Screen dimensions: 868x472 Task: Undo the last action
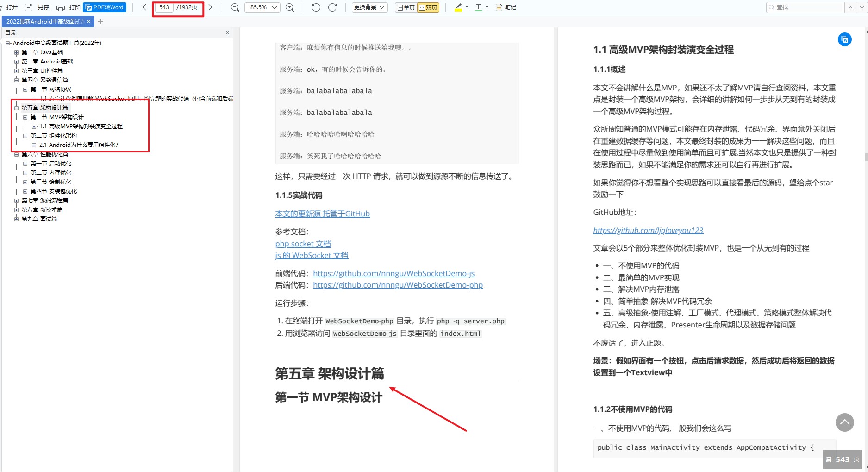pyautogui.click(x=315, y=7)
